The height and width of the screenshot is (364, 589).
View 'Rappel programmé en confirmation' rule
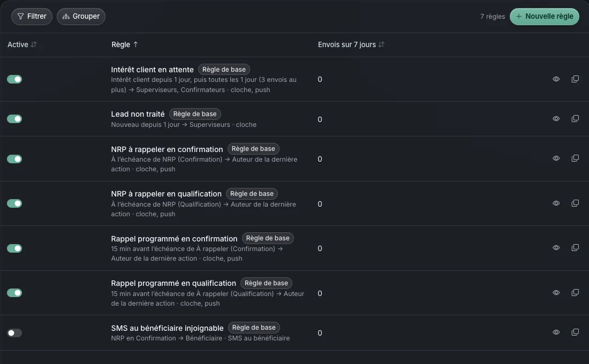coord(556,247)
